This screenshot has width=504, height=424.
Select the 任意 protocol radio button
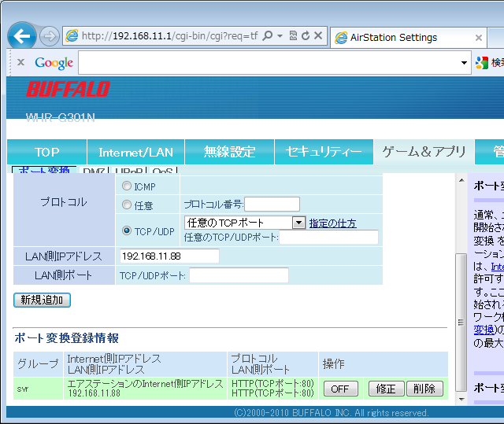127,205
